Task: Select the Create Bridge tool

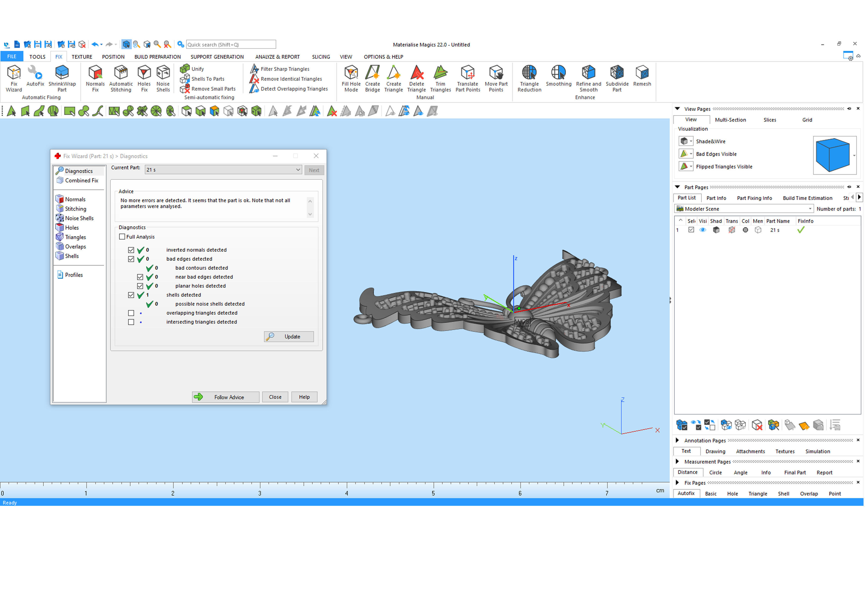Action: point(373,79)
